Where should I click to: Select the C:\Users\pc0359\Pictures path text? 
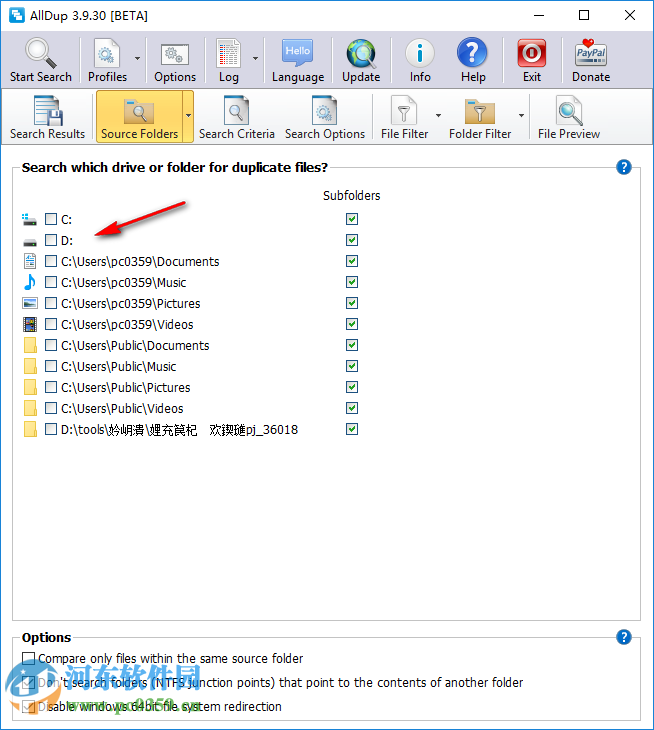pos(130,303)
